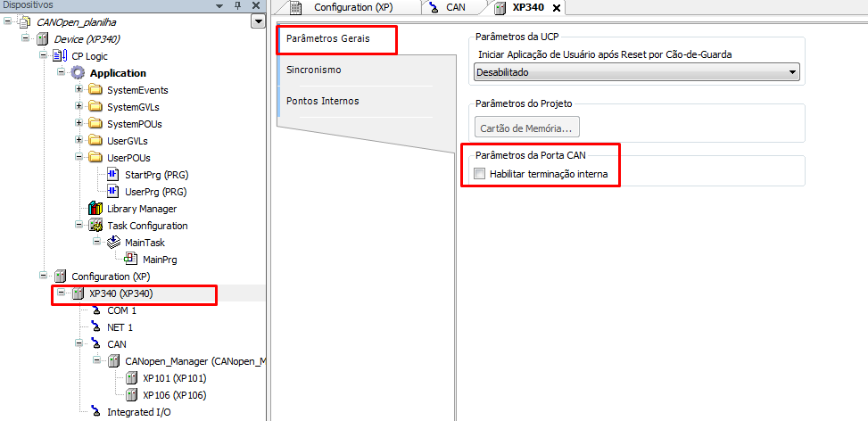Open the watchdog reset Desabilitado dropdown
The image size is (868, 421).
click(637, 72)
